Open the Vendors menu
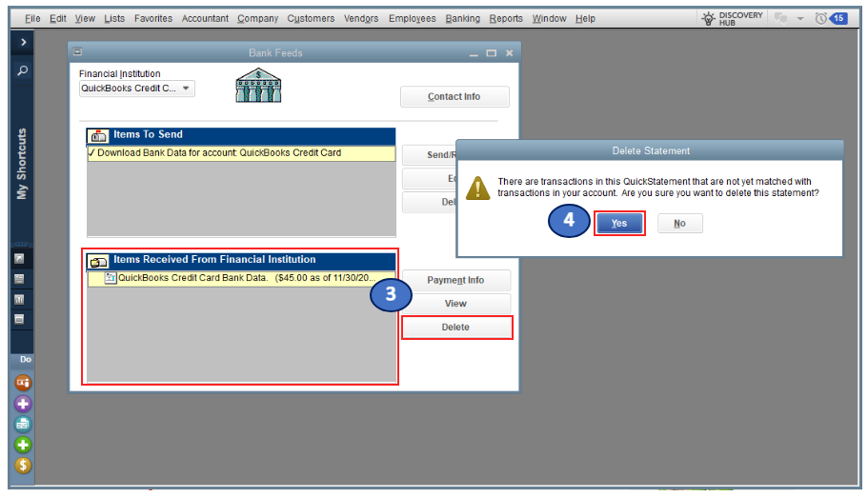This screenshot has width=868, height=497. (361, 18)
